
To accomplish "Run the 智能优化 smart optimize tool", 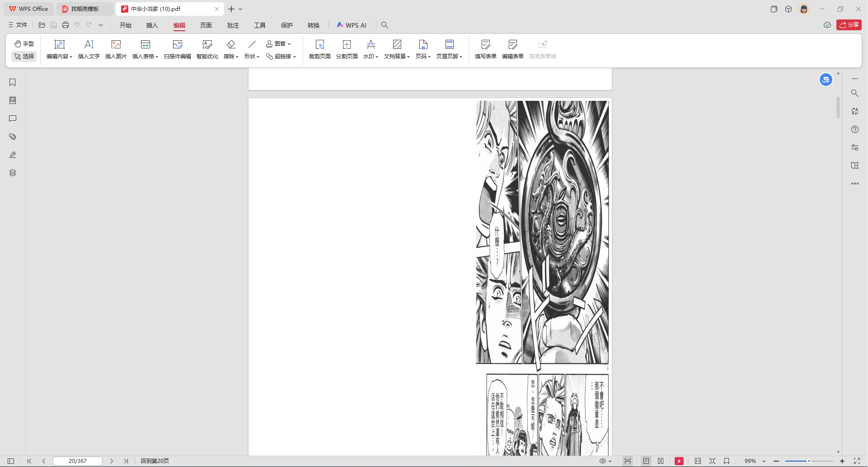I will pos(207,49).
